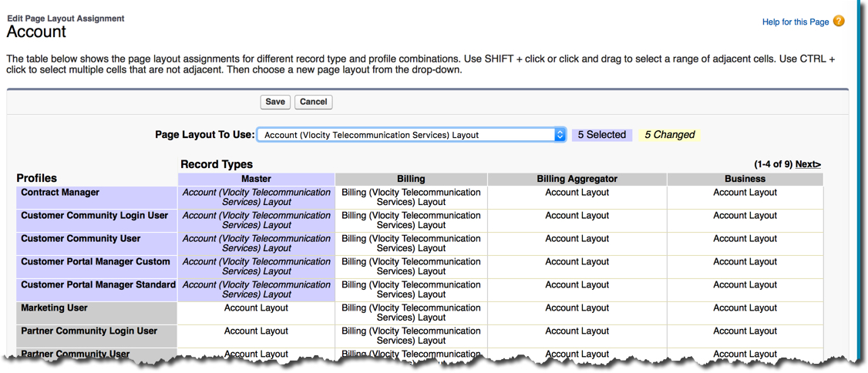Click Billing Aggregator cell for Partner Community Login User

click(x=577, y=336)
